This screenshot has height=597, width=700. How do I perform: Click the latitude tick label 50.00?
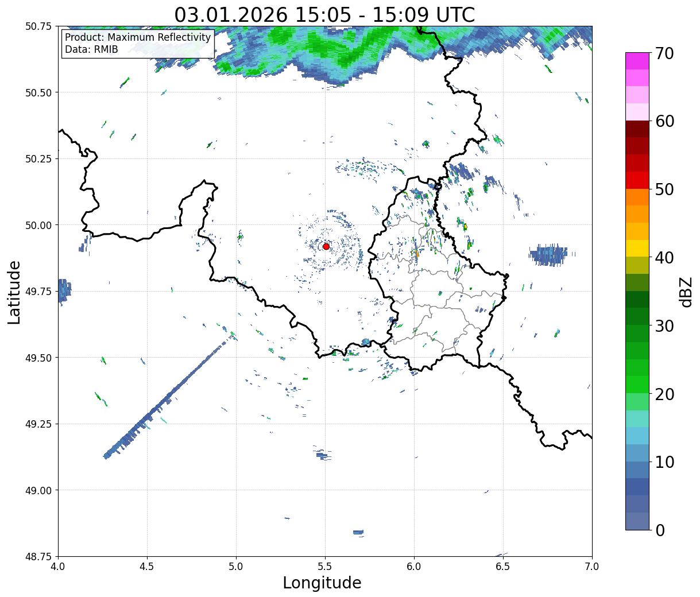coord(38,225)
